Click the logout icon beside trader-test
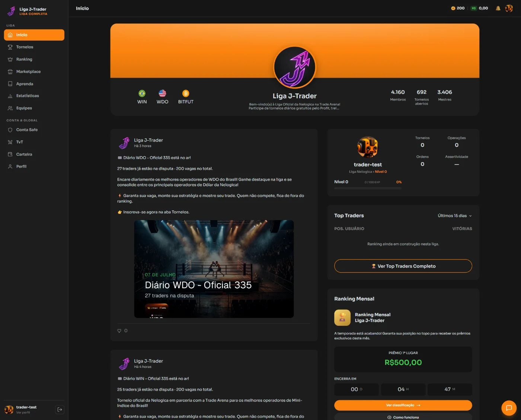The image size is (521, 420). (60, 410)
